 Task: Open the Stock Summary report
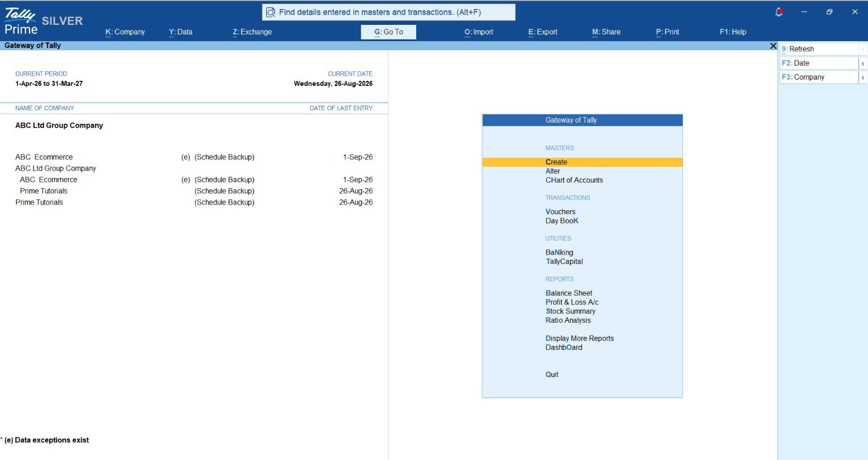point(570,311)
